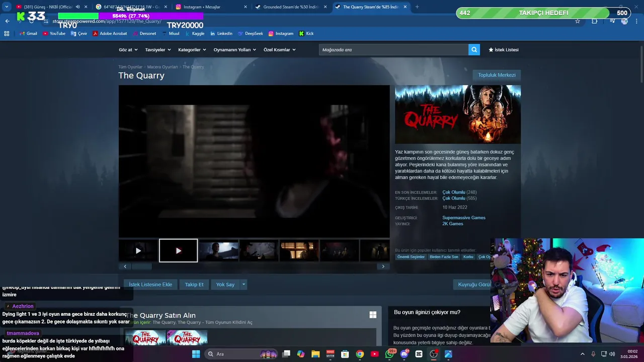Image resolution: width=644 pixels, height=362 pixels.
Task: Click the Birden Fazla Son tag
Action: [x=444, y=257]
